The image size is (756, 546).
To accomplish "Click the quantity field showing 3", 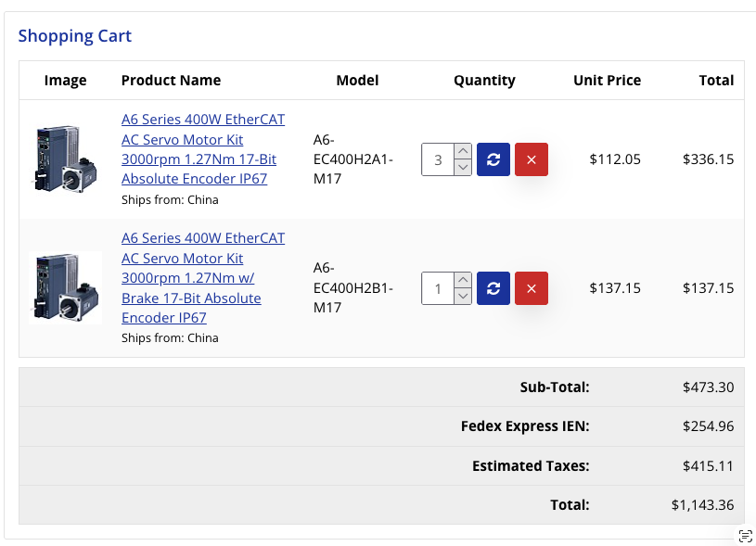I will tap(438, 159).
